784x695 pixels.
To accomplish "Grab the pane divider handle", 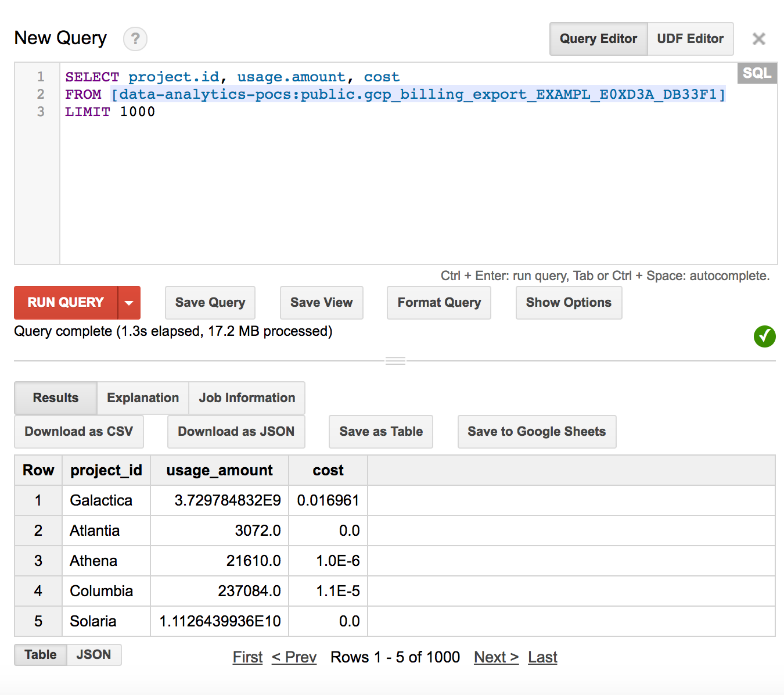I will coord(395,361).
